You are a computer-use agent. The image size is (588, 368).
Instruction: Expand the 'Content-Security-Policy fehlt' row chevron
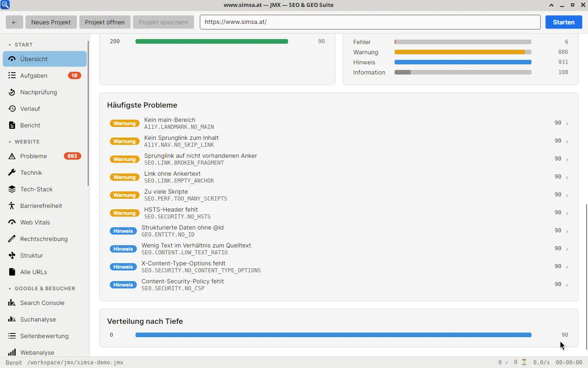click(x=567, y=285)
